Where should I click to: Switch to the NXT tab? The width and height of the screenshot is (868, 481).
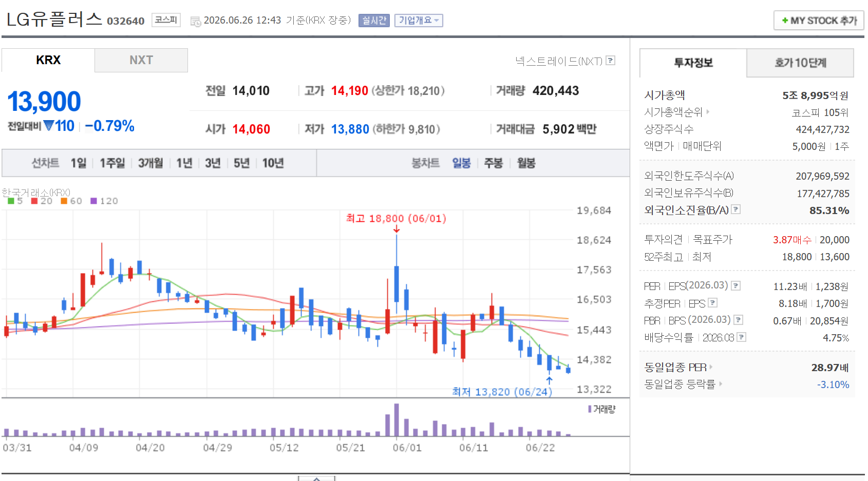click(141, 60)
